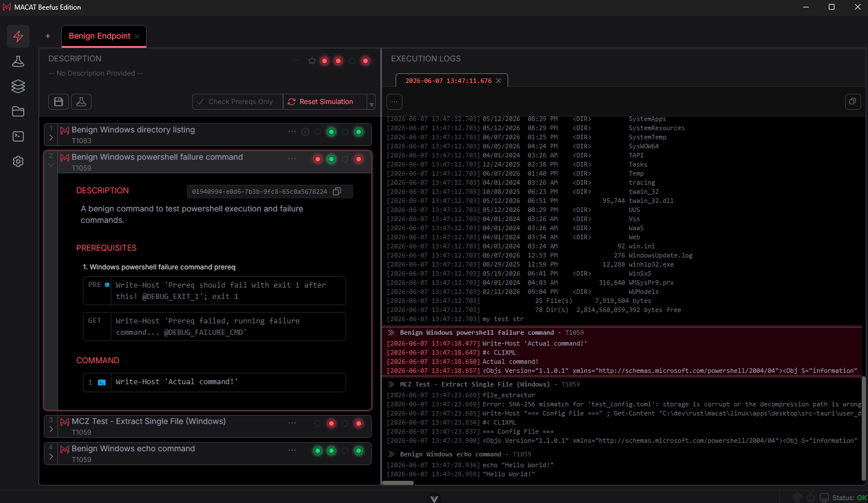The image size is (868, 503).
Task: Click the MACAT logo of echo command test
Action: [x=65, y=449]
